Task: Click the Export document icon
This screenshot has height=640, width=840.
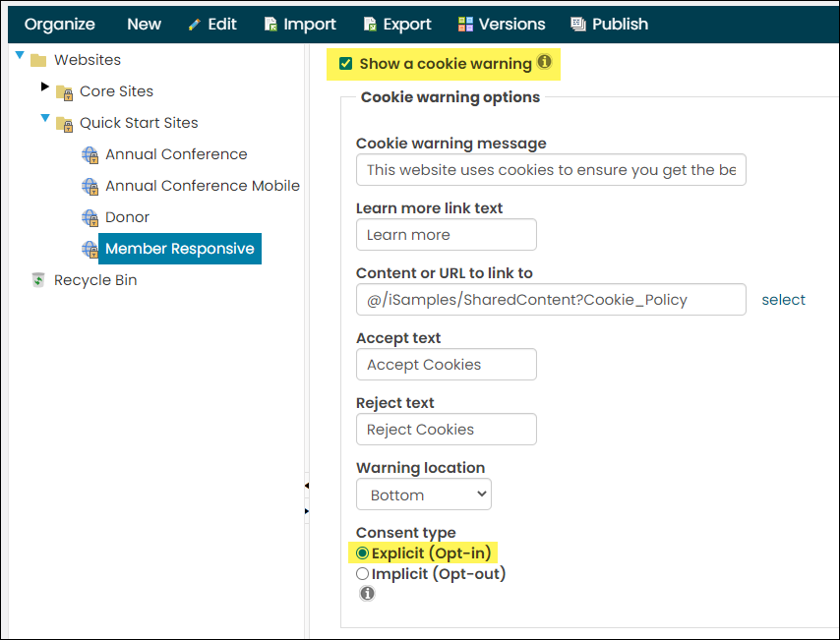Action: pyautogui.click(x=370, y=25)
